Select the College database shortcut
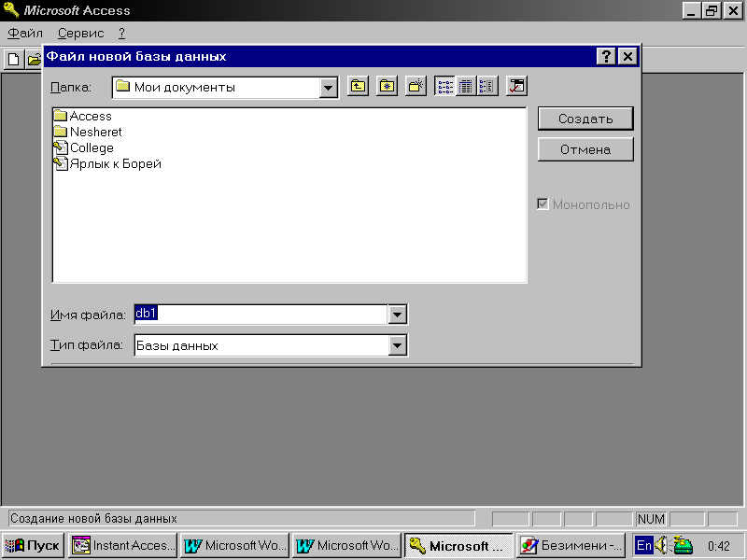This screenshot has height=560, width=747. click(x=83, y=147)
